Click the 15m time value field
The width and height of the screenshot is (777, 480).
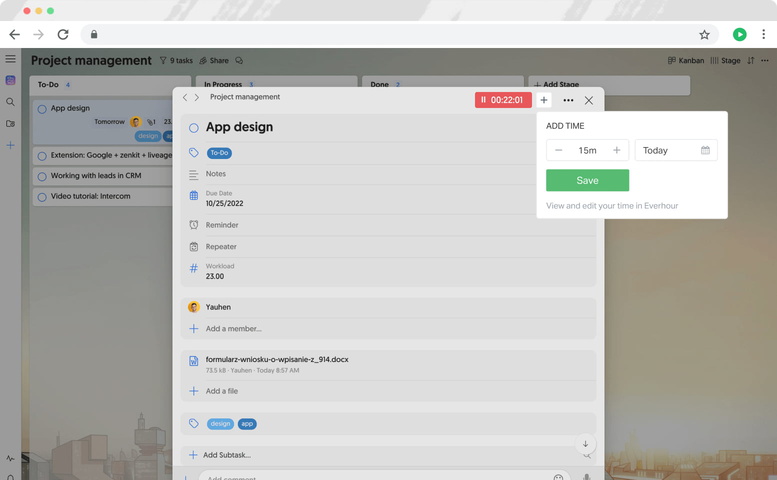pyautogui.click(x=587, y=150)
